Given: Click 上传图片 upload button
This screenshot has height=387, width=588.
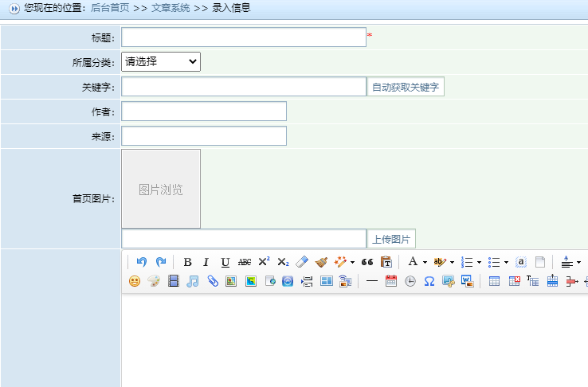Looking at the screenshot, I should [x=391, y=239].
